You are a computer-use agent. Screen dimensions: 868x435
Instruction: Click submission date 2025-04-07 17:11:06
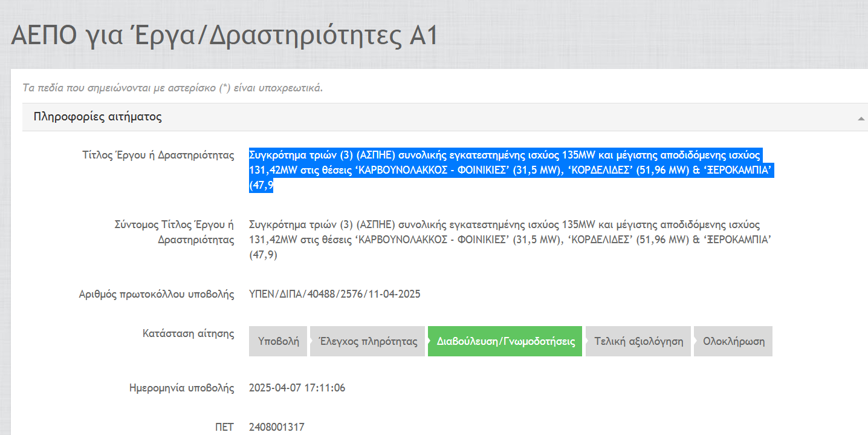297,388
